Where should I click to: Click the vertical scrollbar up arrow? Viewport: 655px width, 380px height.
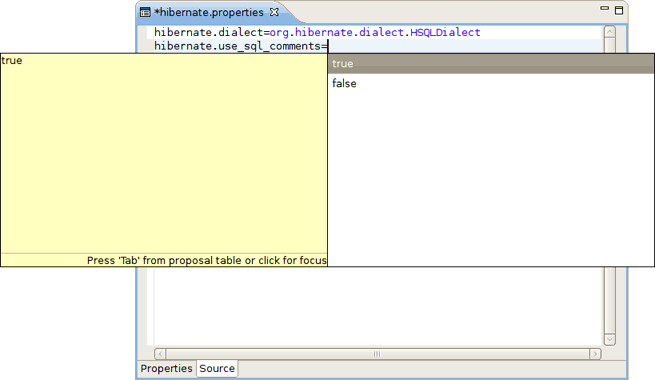609,32
